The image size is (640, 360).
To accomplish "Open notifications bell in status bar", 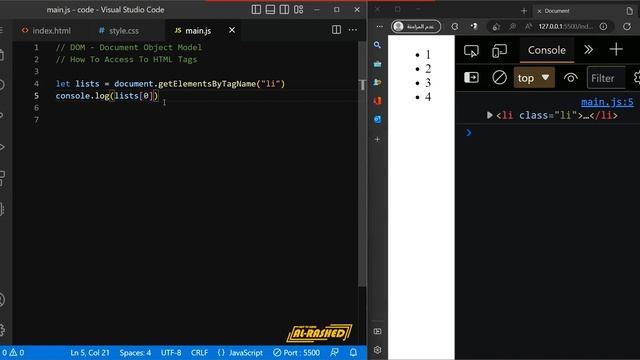I will click(x=353, y=352).
